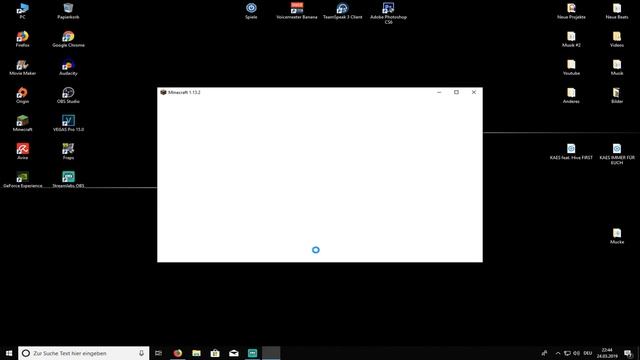Open the DEU language switcher
This screenshot has width=640, height=360.
[x=588, y=353]
